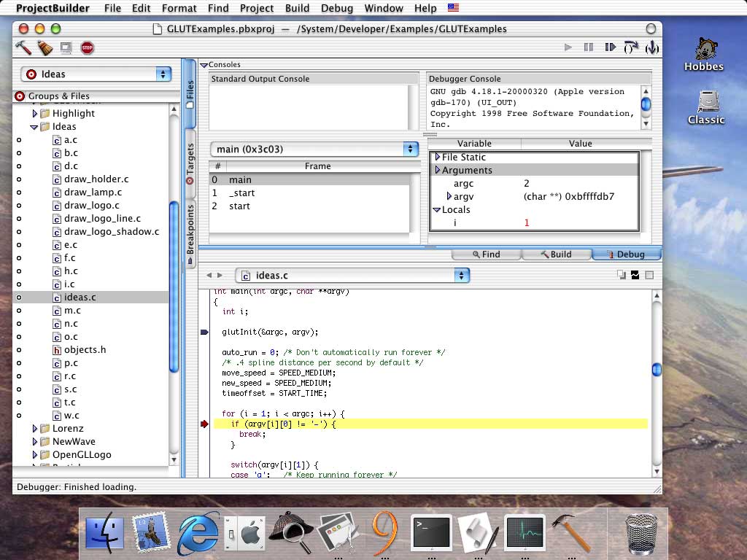Expand the Highlight folder
Screen dimensions: 747x560
click(34, 113)
